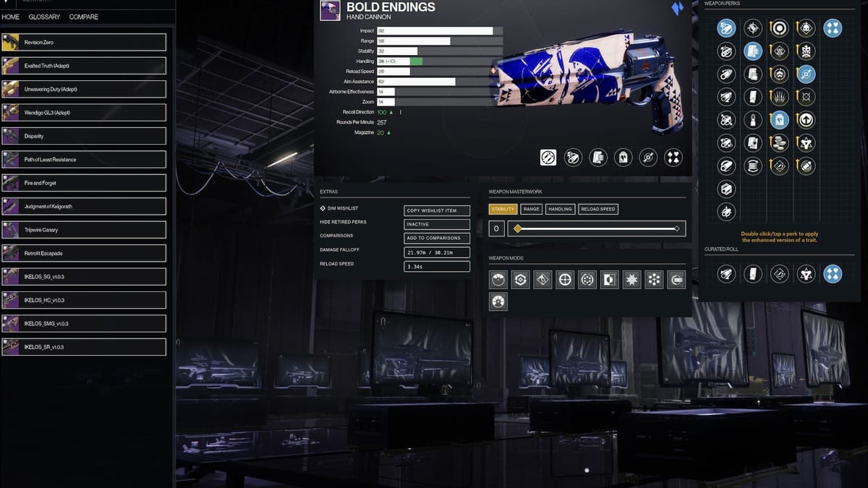Image resolution: width=868 pixels, height=488 pixels.
Task: Select the four-dot origin trait perk in last column
Action: click(x=833, y=28)
